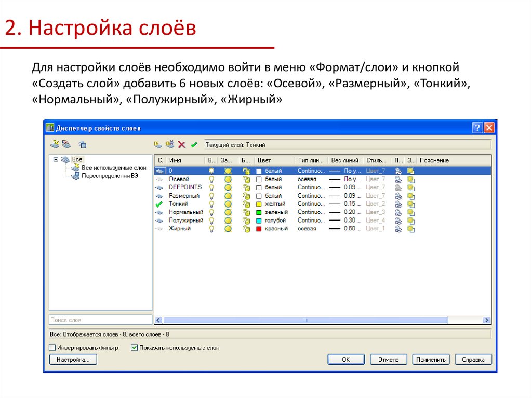
Task: Collapse the Все tree node
Action: pyautogui.click(x=55, y=160)
